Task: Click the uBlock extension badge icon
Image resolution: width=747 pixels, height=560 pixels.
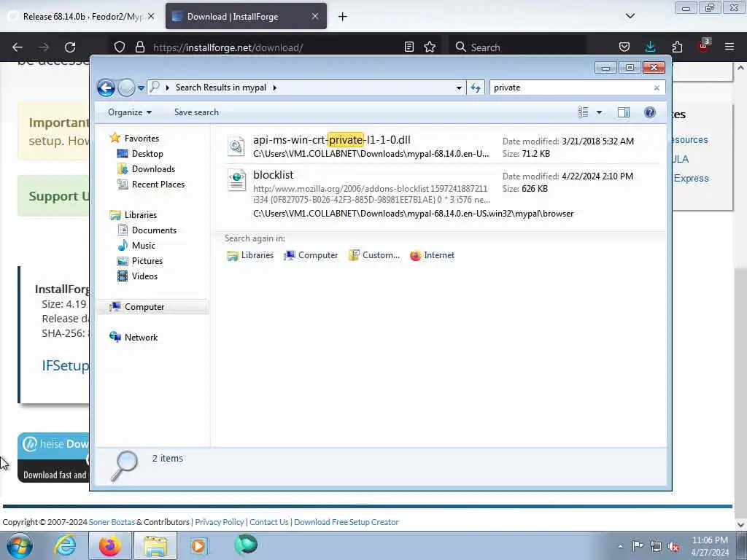Action: click(704, 45)
